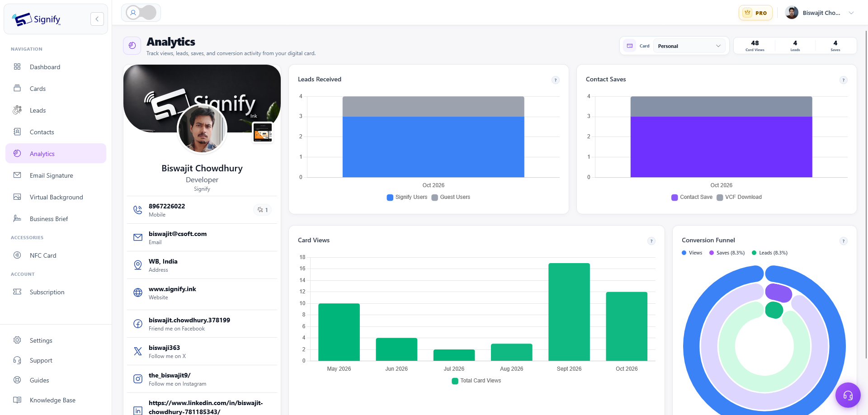
Task: Expand the Biswajit Cho... account menu
Action: tap(820, 13)
